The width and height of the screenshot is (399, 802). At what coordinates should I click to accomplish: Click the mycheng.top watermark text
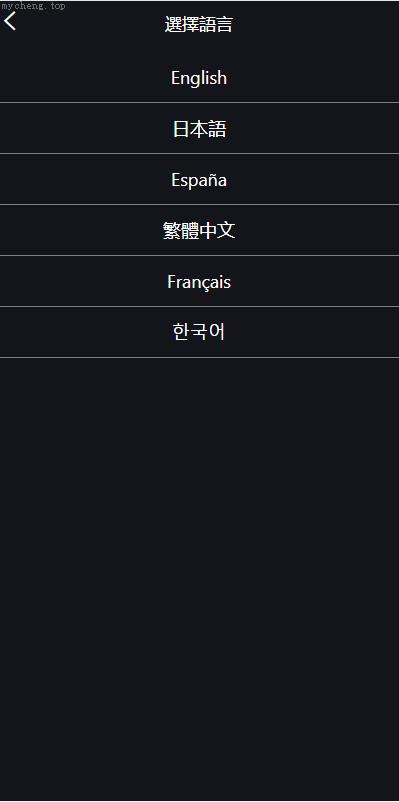pos(34,6)
